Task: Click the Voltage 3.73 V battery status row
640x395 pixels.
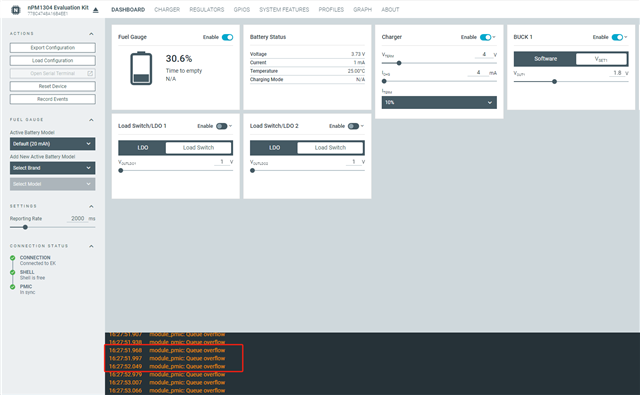Action: pos(307,54)
